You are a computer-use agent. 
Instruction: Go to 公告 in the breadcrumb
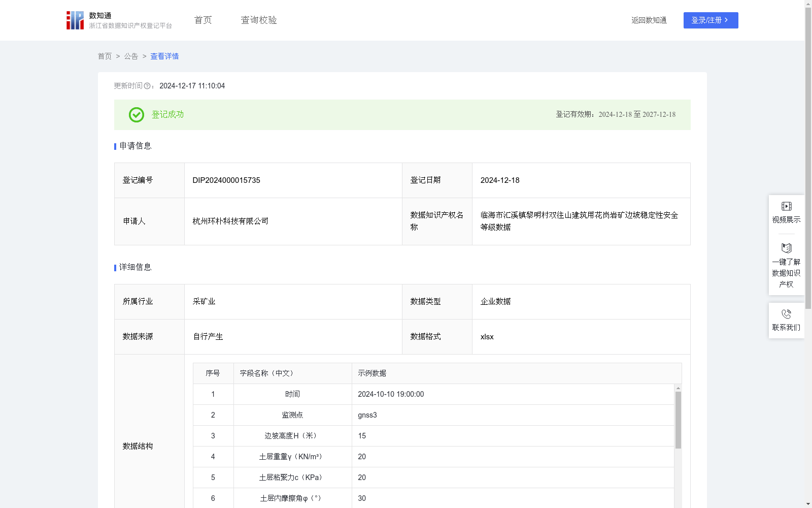coord(131,56)
